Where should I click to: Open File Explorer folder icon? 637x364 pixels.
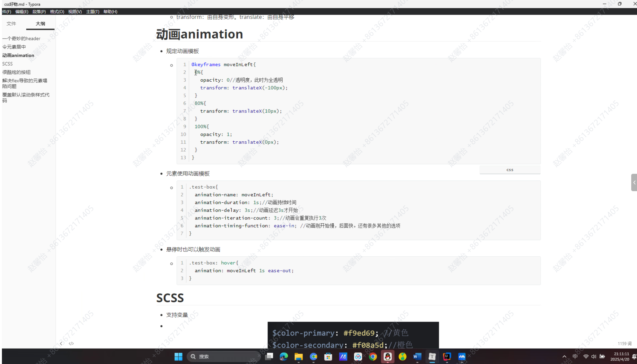point(298,356)
